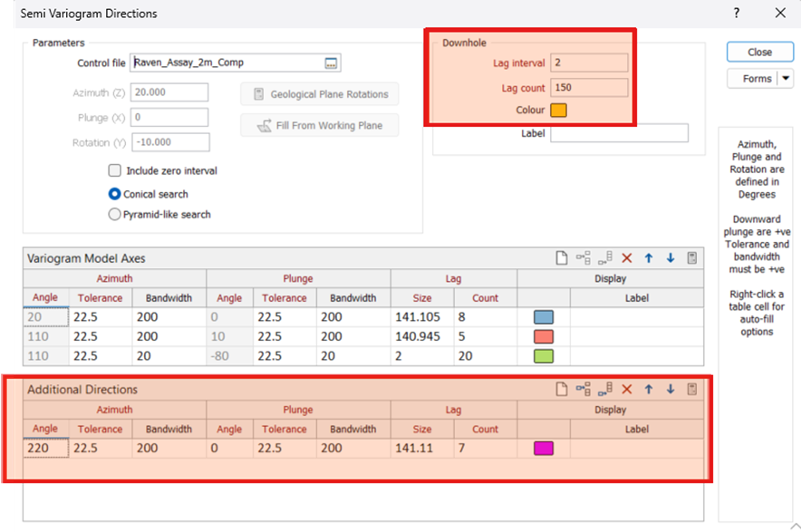Select the Conical search option
The height and width of the screenshot is (532, 801).
tap(115, 193)
